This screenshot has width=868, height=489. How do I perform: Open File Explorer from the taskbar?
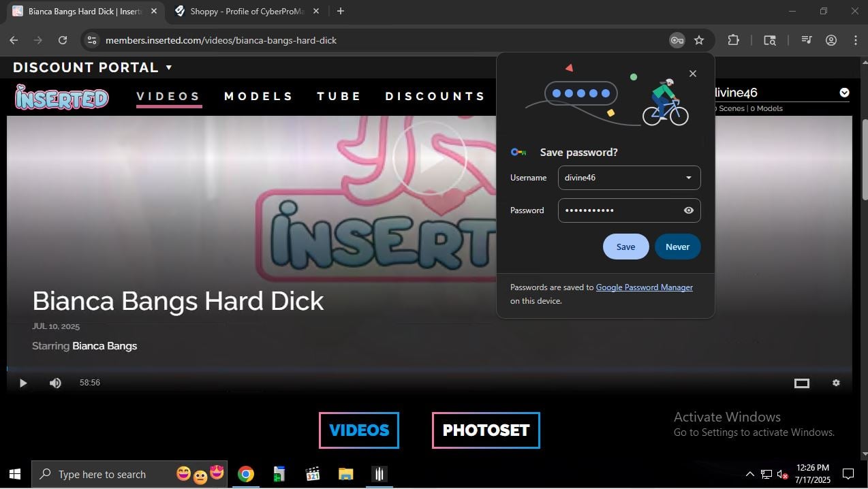click(346, 474)
